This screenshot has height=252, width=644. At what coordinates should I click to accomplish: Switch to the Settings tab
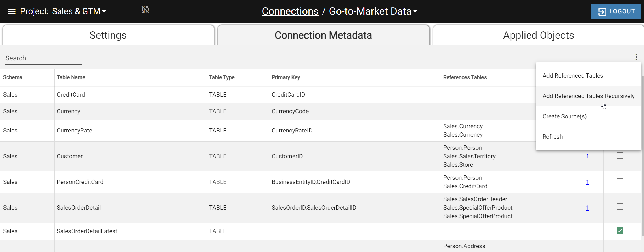click(x=108, y=35)
